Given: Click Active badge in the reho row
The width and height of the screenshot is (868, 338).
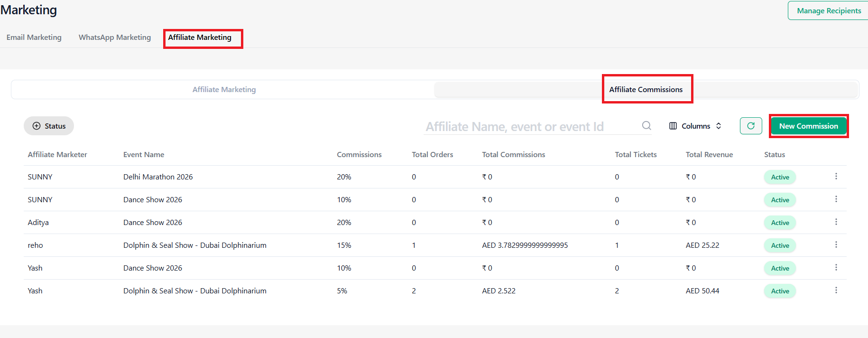Looking at the screenshot, I should [x=780, y=245].
